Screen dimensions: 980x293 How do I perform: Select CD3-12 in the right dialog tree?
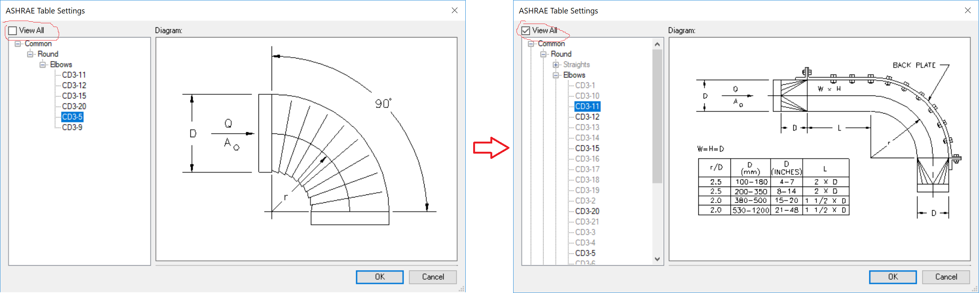tap(587, 117)
